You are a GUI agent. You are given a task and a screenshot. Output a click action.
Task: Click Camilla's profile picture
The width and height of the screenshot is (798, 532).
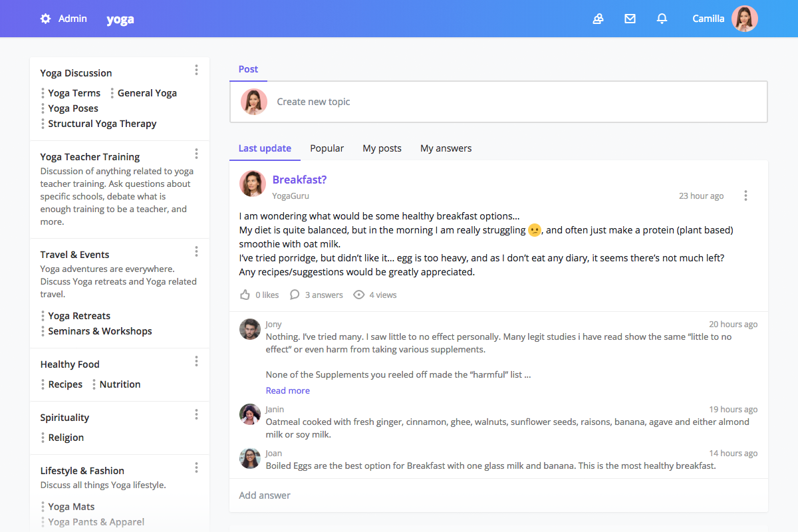click(x=745, y=19)
